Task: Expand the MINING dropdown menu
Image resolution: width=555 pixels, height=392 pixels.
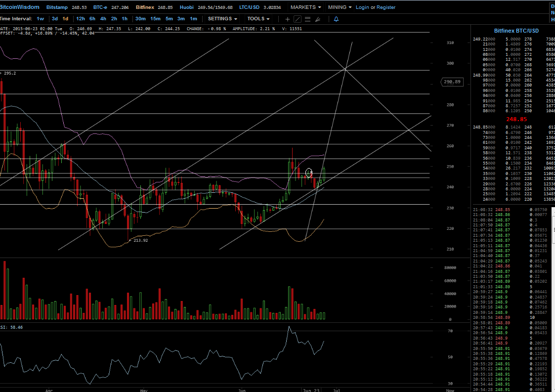Action: 340,7
